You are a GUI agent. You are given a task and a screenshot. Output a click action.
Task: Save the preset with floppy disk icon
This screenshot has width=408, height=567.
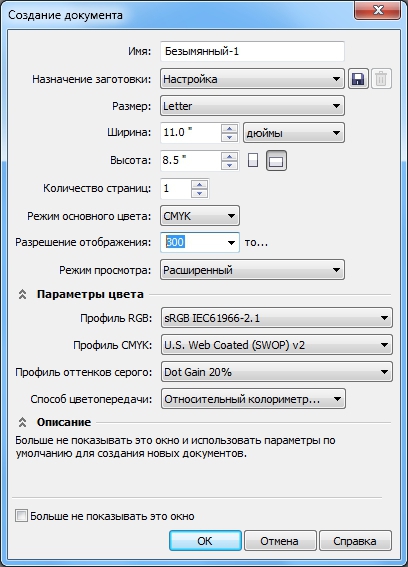pyautogui.click(x=358, y=79)
